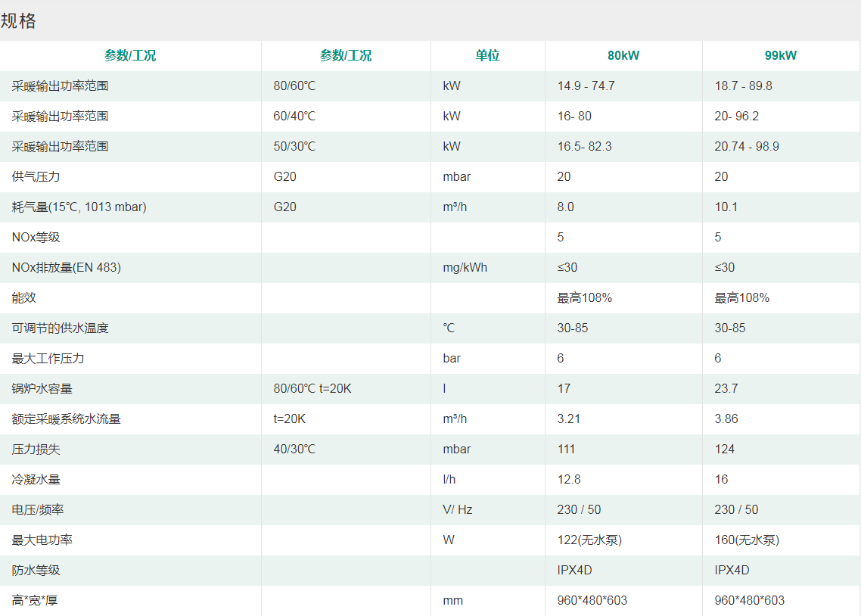This screenshot has height=616, width=861.
Task: Click the 供气压力 row label
Action: click(x=36, y=176)
